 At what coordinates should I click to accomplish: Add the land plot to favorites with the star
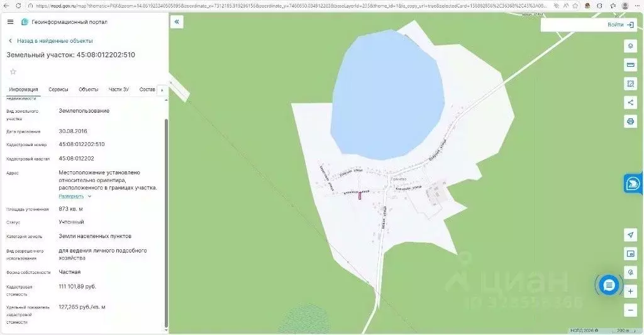(13, 72)
